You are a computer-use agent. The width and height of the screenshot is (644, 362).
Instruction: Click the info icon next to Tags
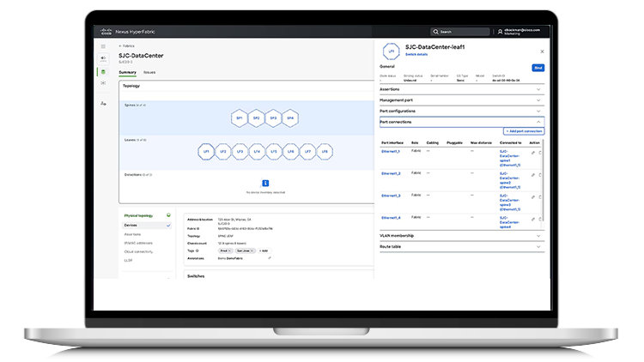(x=197, y=250)
